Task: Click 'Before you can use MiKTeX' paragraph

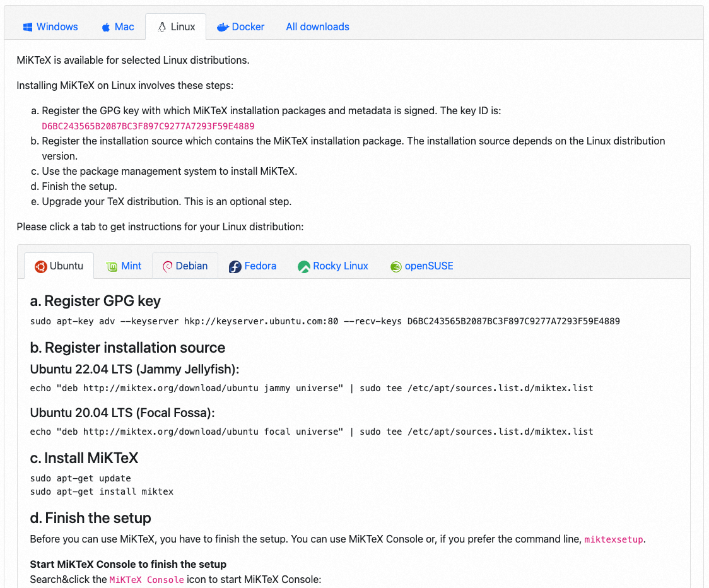Action: (337, 539)
